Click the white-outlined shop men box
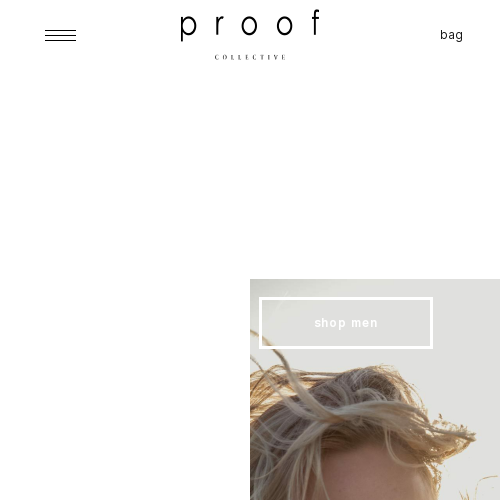The width and height of the screenshot is (500, 500). (346, 323)
